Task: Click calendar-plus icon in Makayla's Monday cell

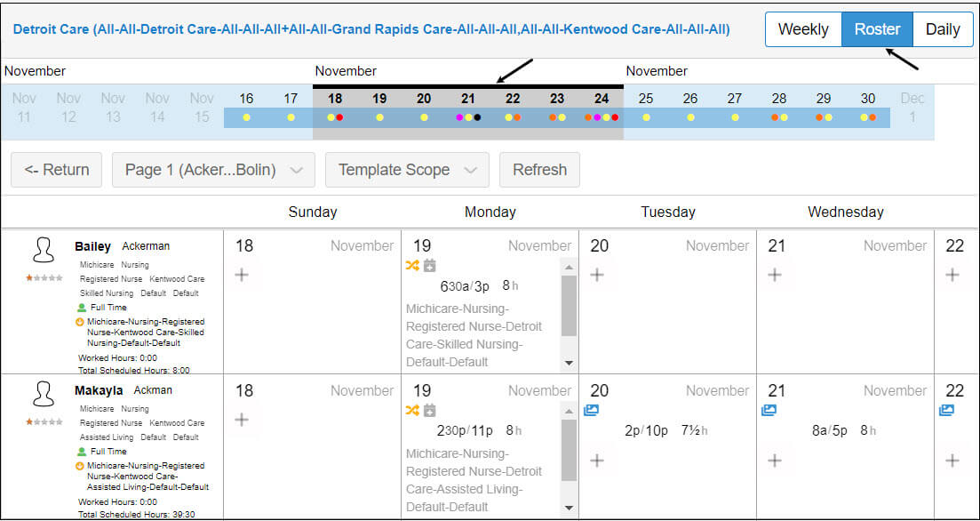Action: [429, 410]
